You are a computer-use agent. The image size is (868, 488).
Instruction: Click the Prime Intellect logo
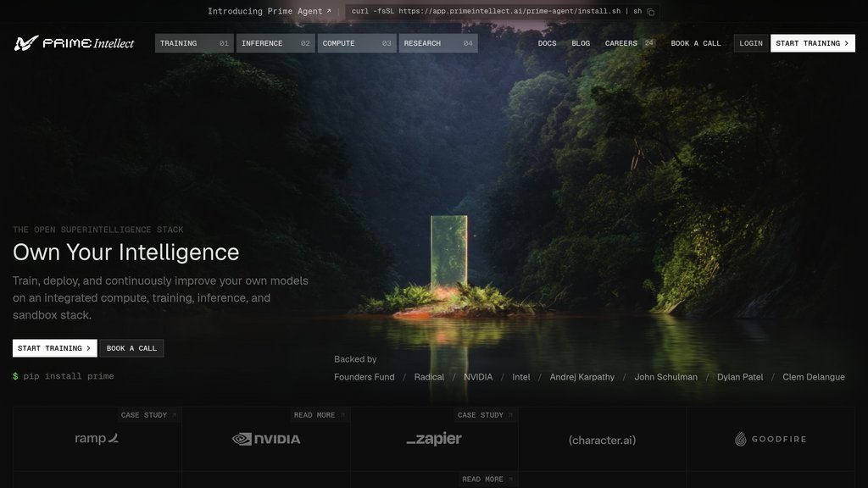tap(75, 43)
